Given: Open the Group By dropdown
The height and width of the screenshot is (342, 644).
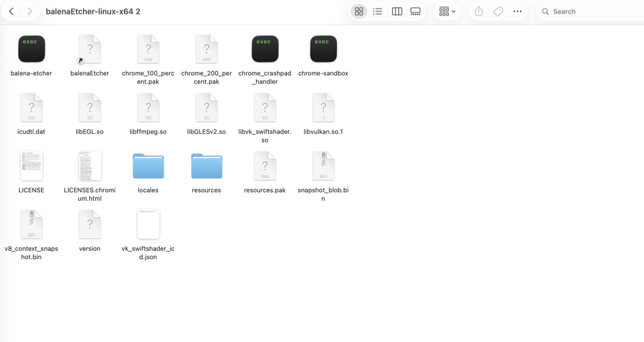Looking at the screenshot, I should tap(447, 11).
